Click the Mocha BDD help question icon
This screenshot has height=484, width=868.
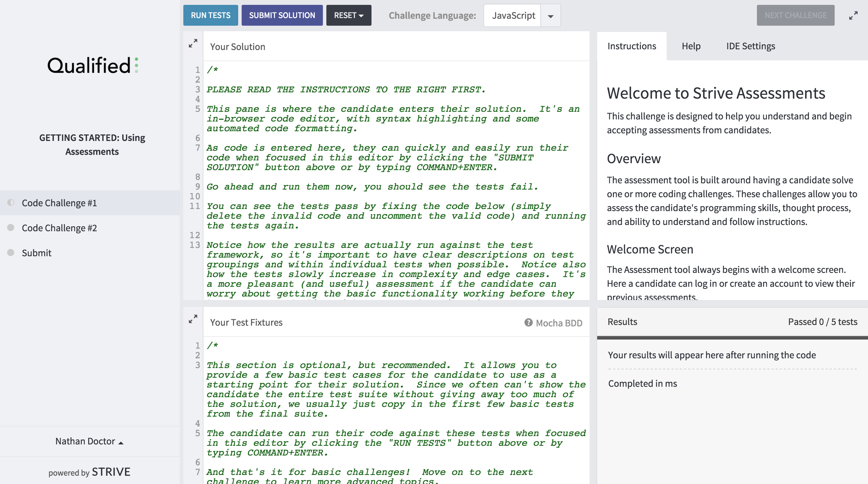coord(528,323)
